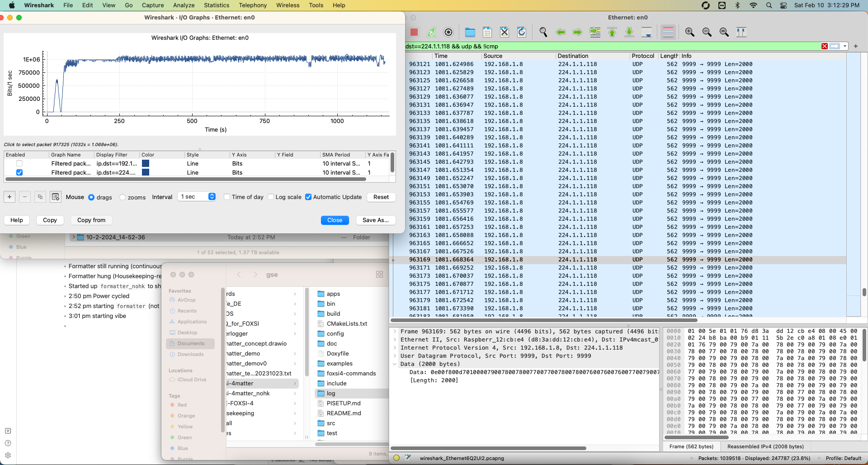Enable the Log scale checkbox
The height and width of the screenshot is (465, 868).
[x=271, y=197]
